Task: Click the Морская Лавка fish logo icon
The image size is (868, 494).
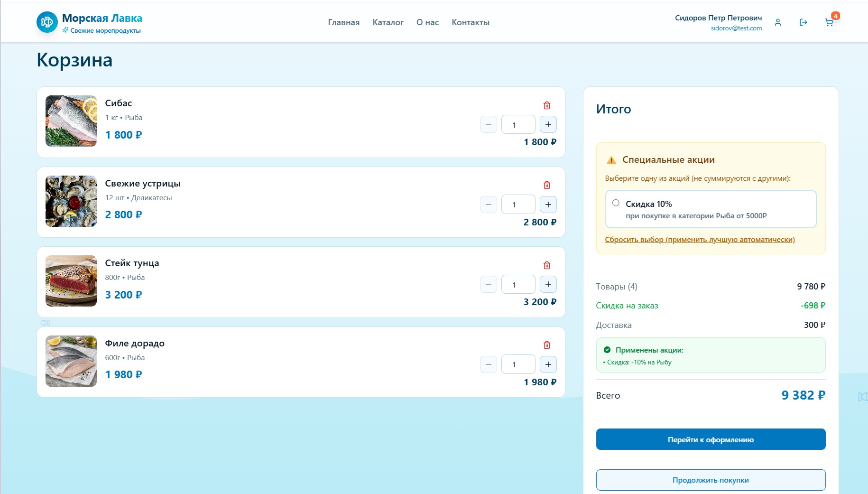Action: [x=47, y=22]
